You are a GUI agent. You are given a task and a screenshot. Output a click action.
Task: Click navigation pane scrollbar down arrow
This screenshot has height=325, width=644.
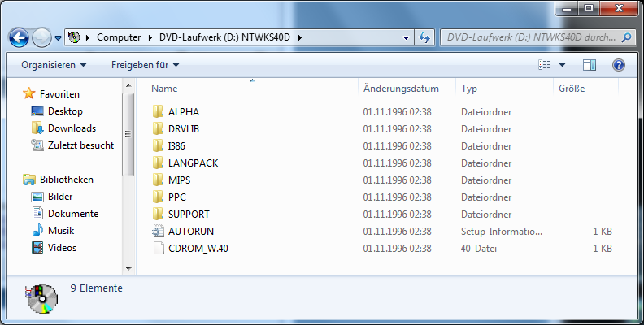pos(128,269)
